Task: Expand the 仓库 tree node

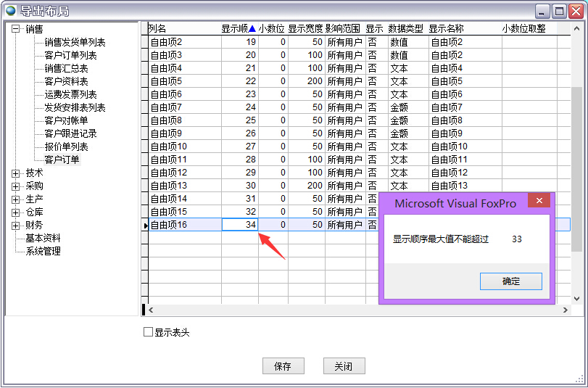Action: 16,212
